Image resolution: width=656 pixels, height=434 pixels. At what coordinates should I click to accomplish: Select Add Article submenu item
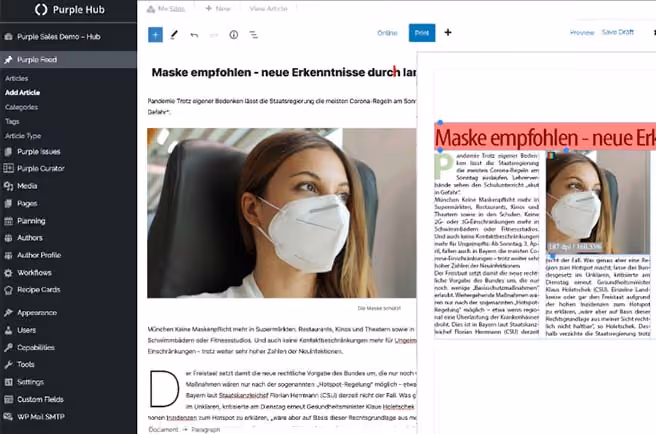[x=23, y=92]
